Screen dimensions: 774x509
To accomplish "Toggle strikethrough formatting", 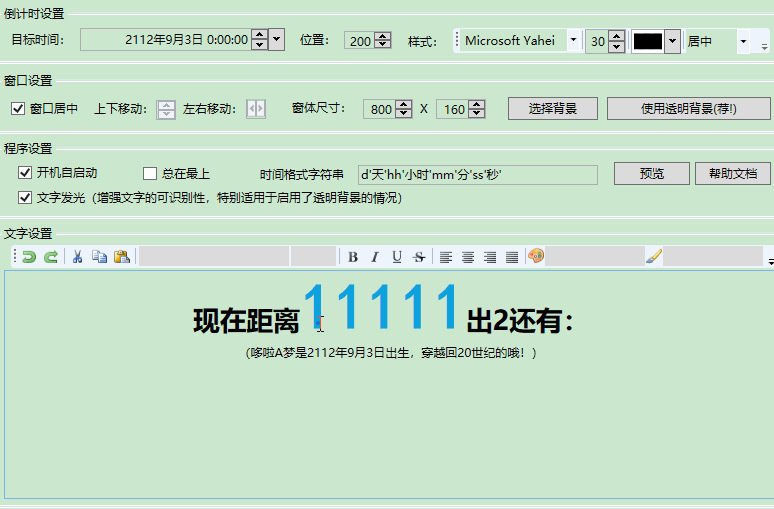I will coord(419,257).
